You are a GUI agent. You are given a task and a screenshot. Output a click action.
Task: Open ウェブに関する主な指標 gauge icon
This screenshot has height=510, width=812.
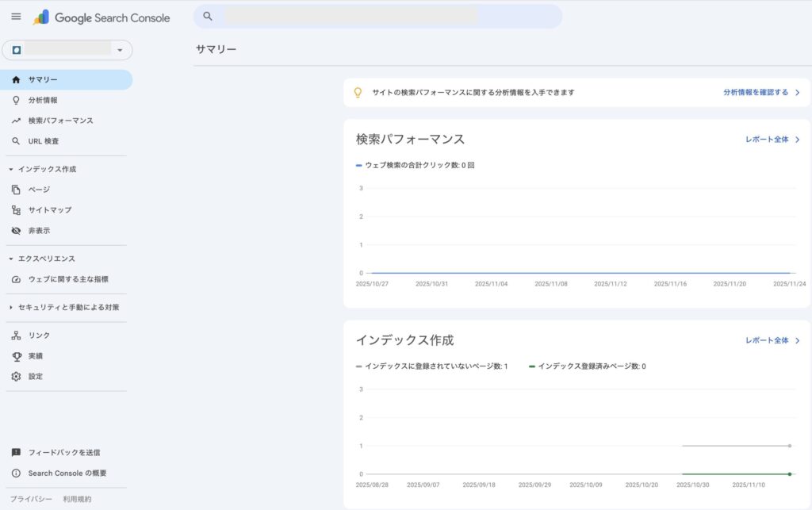click(16, 279)
